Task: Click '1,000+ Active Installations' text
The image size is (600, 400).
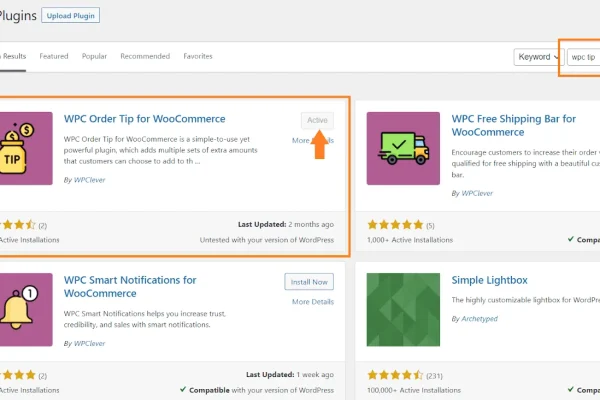Action: click(x=410, y=240)
